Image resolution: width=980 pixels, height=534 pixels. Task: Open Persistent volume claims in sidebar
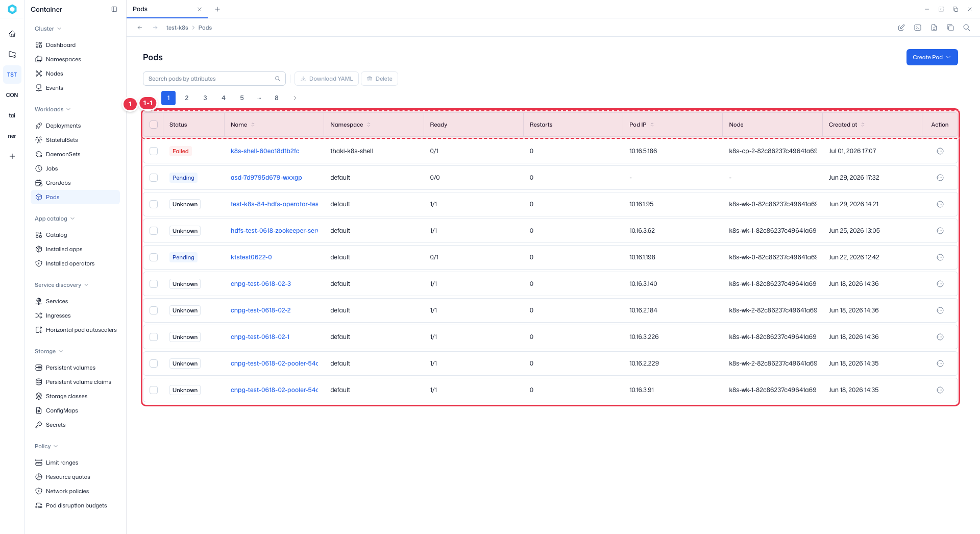[75, 382]
